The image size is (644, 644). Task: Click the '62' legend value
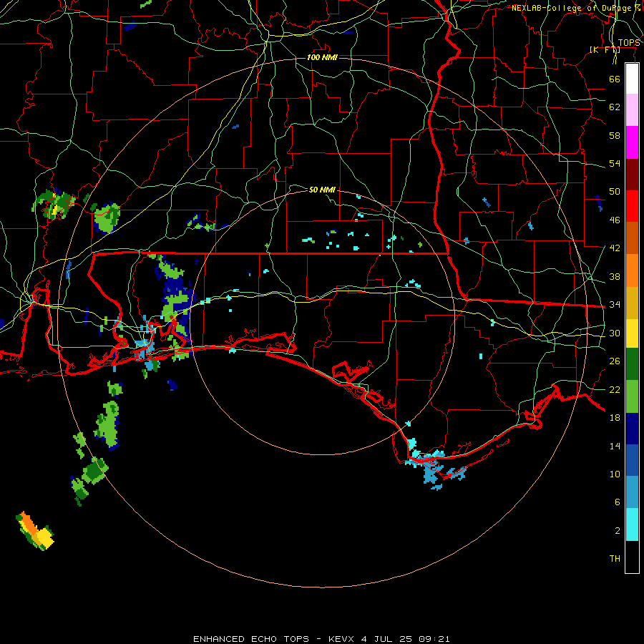pos(615,107)
